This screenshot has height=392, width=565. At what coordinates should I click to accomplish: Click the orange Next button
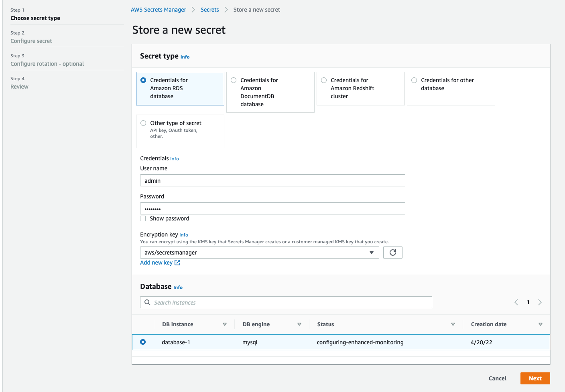pos(535,378)
